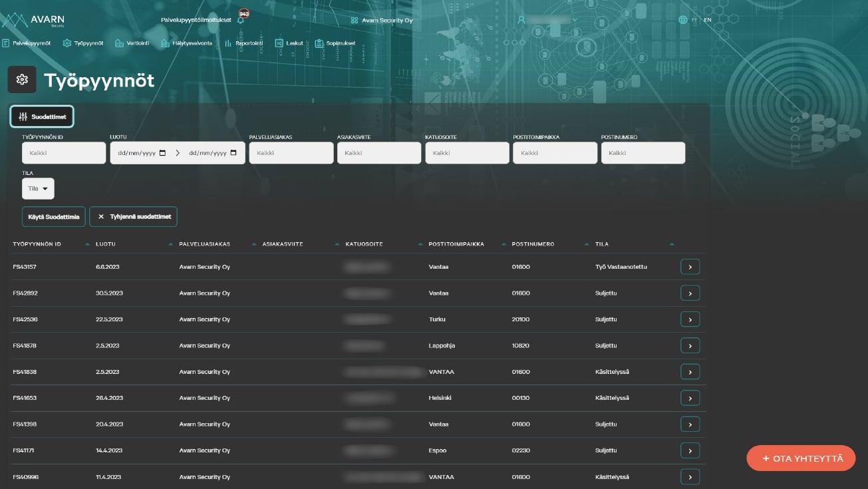
Task: Click the user profile icon
Action: point(521,20)
